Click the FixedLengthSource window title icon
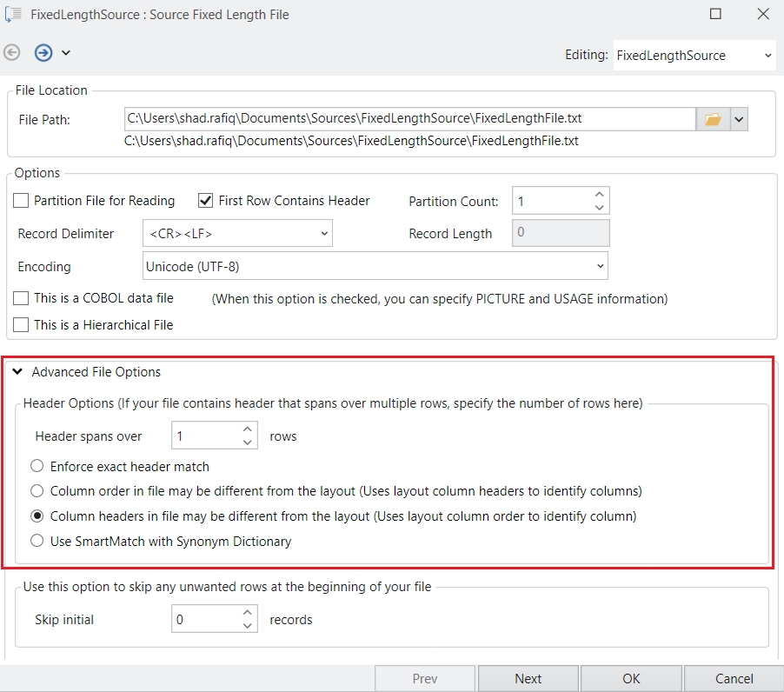Viewport: 784px width, 692px height. (13, 14)
